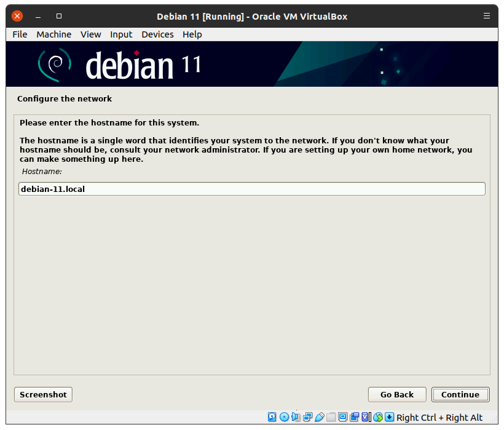Click the Screenshot button in the installer
This screenshot has height=430, width=504.
pos(43,395)
